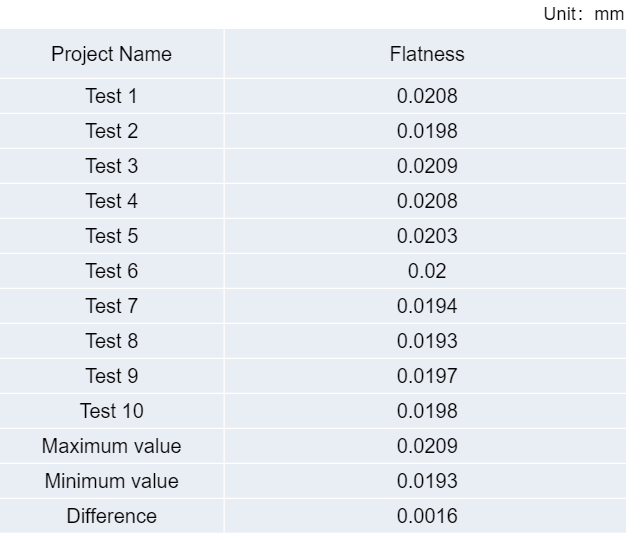626x533 pixels.
Task: Click the Difference value 0.0016
Action: (x=427, y=516)
